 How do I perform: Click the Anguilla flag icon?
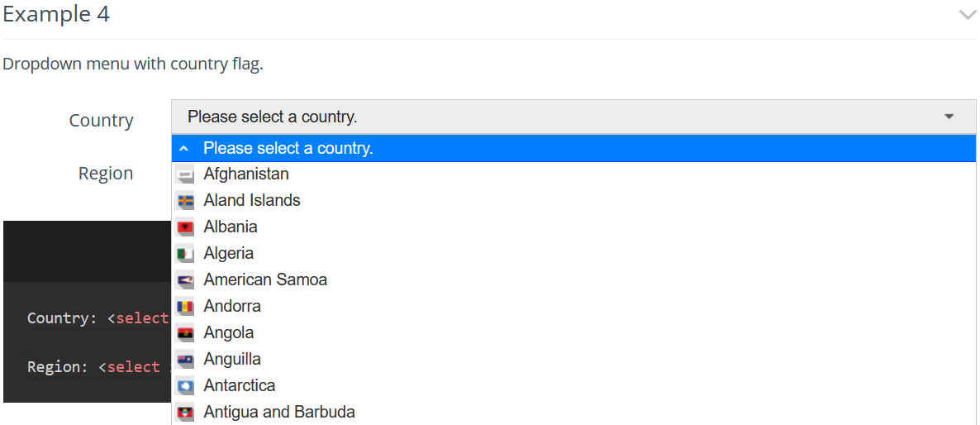[x=185, y=360]
